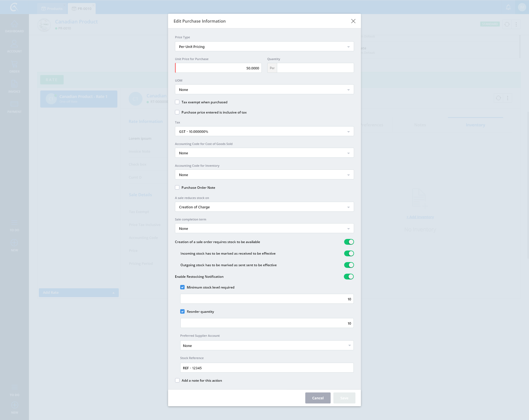Open the Order cart icon
Image resolution: width=529 pixels, height=420 pixels.
(x=14, y=66)
